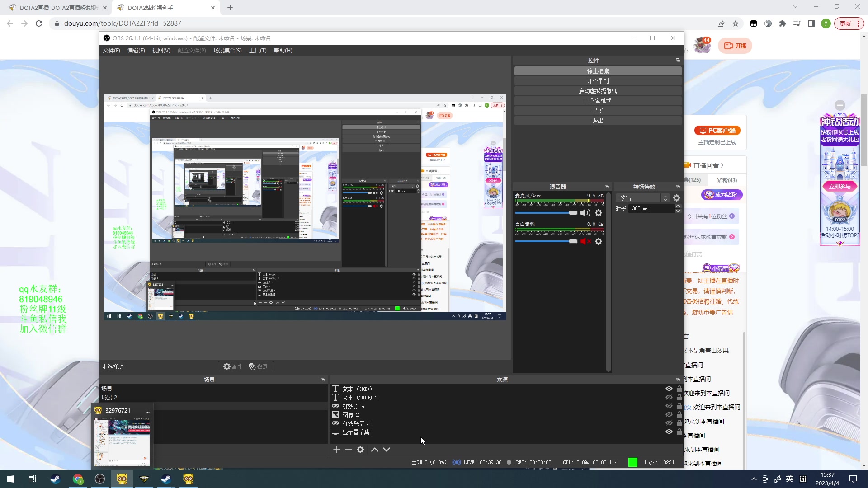
Task: Start the virtual camera 启动虚拟摄像机
Action: (598, 91)
